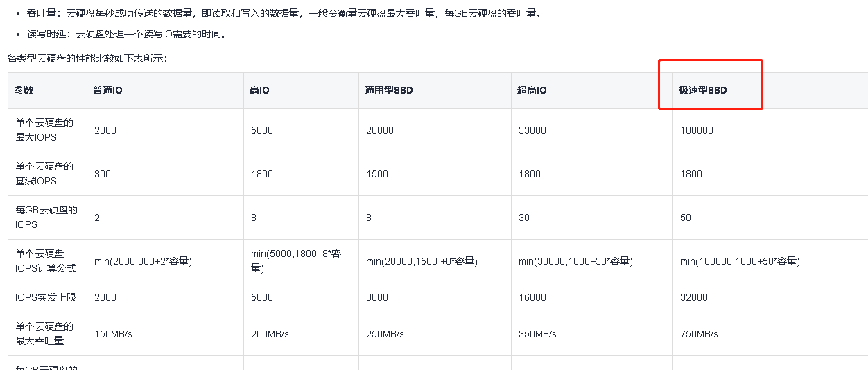This screenshot has width=868, height=370.
Task: Select the 高IO column header
Action: click(260, 90)
